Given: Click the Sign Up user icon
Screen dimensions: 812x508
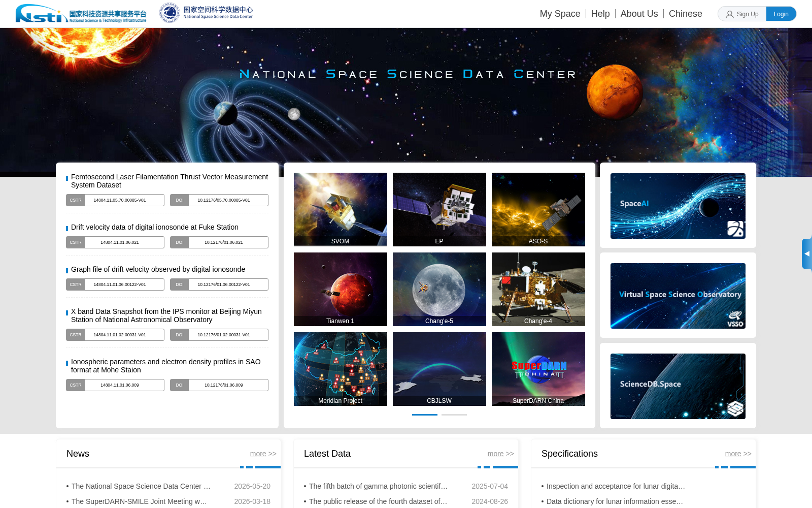Looking at the screenshot, I should [730, 14].
